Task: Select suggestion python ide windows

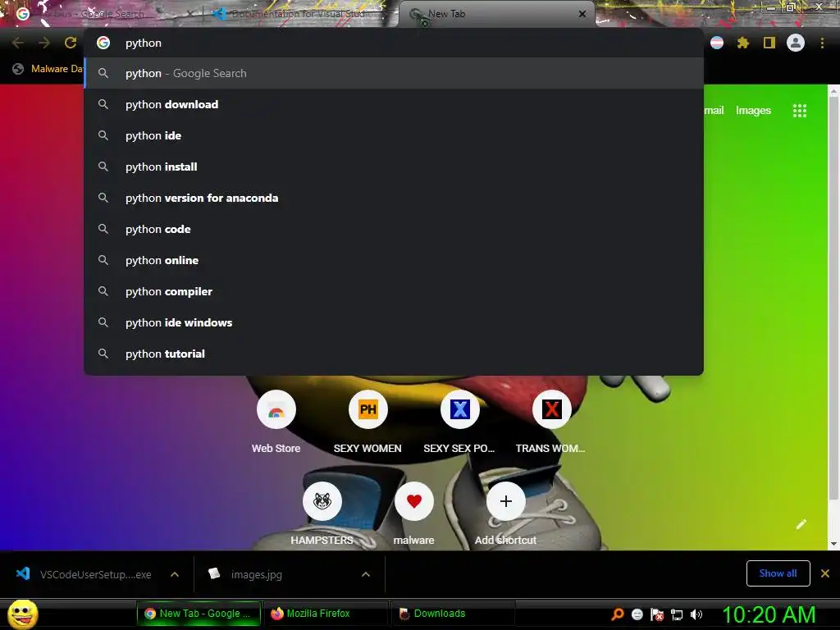Action: [394, 322]
